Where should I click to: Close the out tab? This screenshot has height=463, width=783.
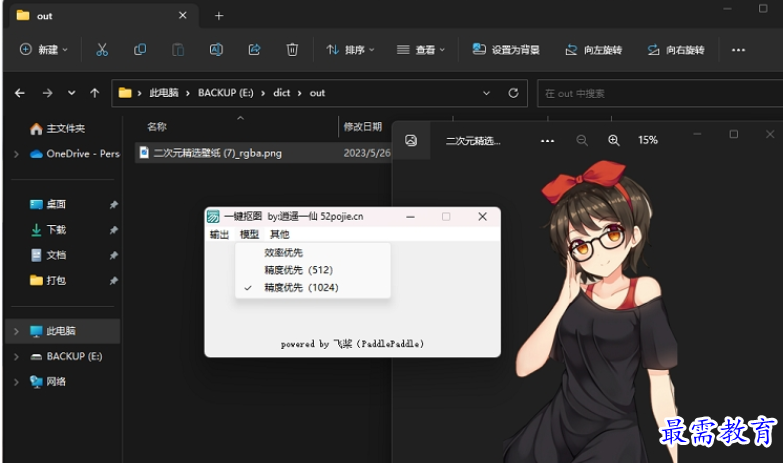pos(183,15)
